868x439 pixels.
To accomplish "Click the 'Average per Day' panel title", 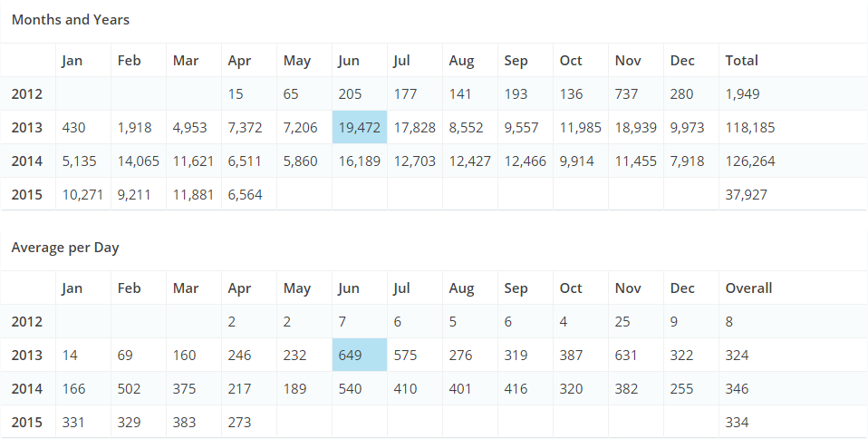I will pyautogui.click(x=65, y=248).
